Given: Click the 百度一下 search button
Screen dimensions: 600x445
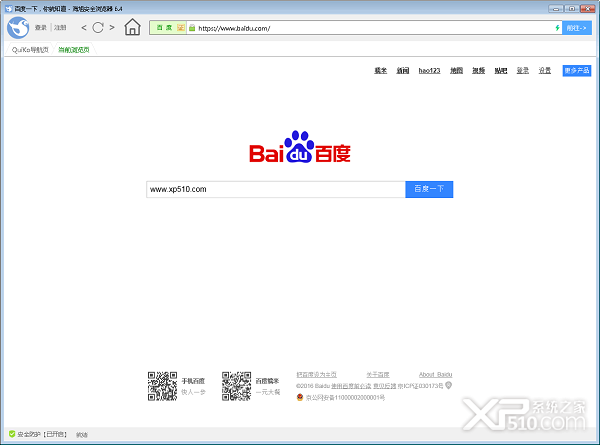Looking at the screenshot, I should click(x=429, y=189).
